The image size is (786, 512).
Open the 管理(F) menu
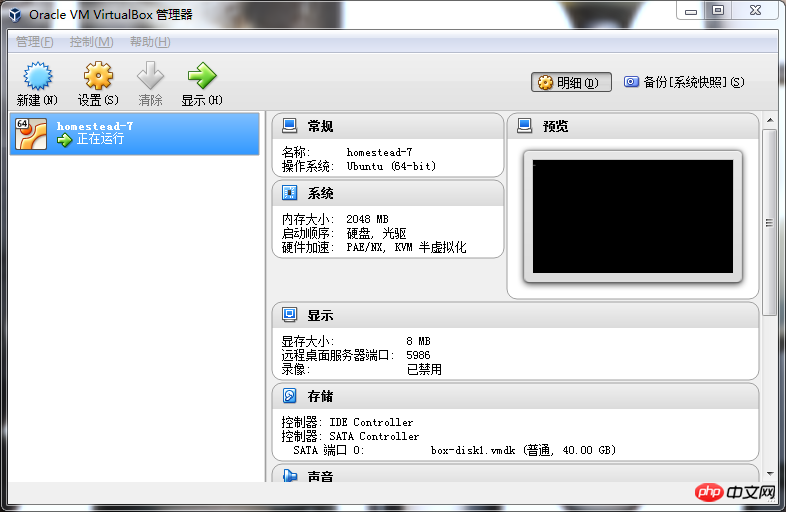35,42
